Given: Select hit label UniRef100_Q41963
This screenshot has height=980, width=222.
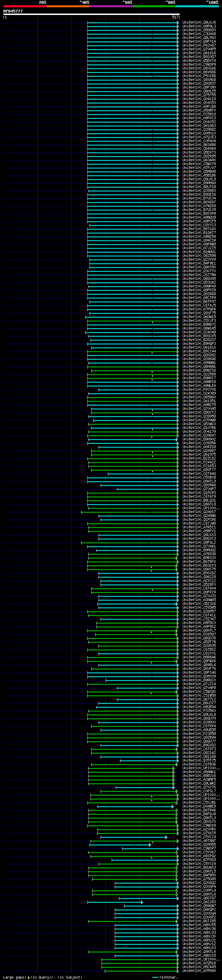Looking at the screenshot, I should click(199, 125).
